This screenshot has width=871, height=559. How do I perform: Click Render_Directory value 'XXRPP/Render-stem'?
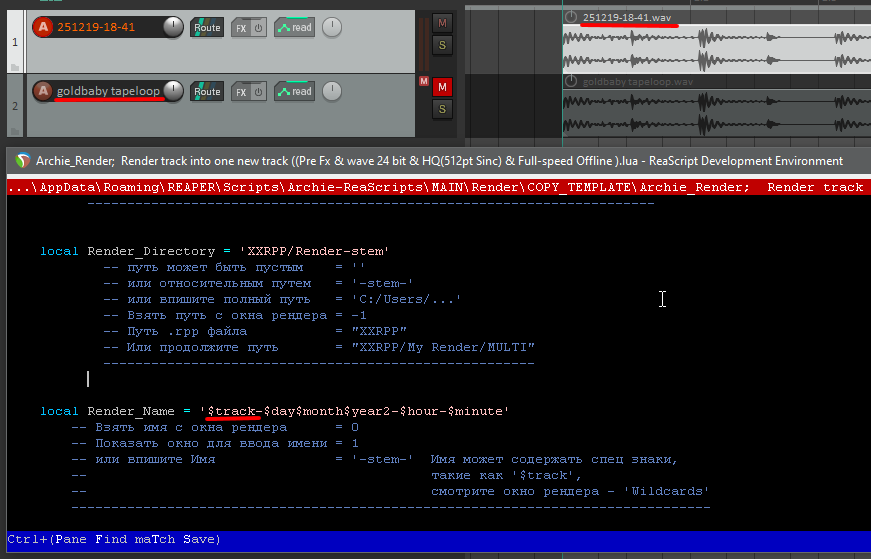[314, 251]
